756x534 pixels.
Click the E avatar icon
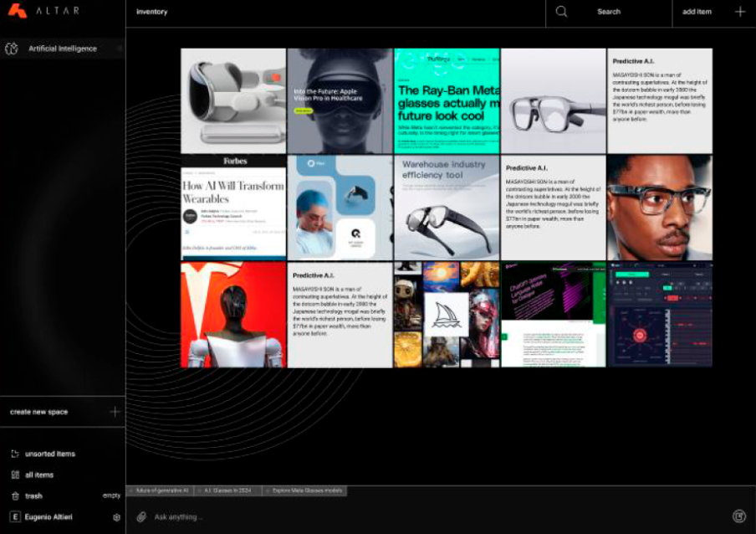(x=15, y=517)
